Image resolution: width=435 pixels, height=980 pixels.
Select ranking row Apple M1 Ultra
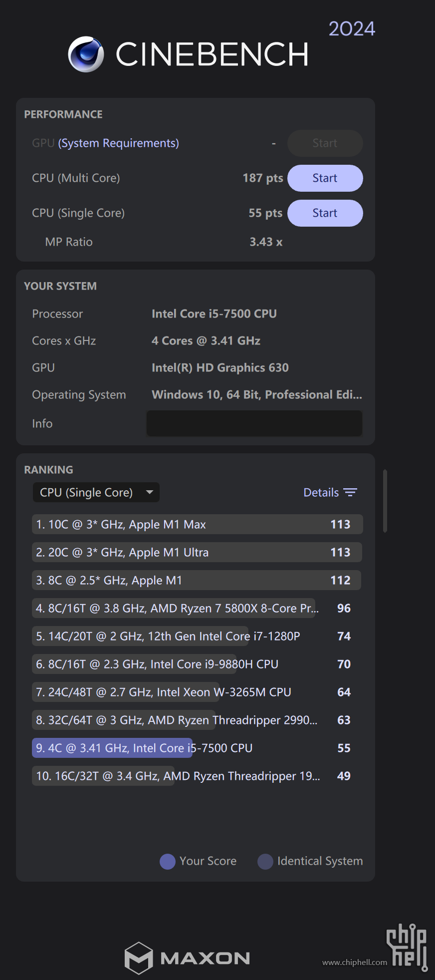tap(197, 552)
